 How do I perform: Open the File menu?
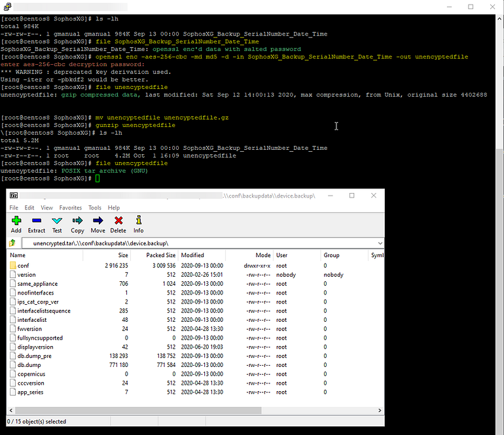(x=14, y=207)
